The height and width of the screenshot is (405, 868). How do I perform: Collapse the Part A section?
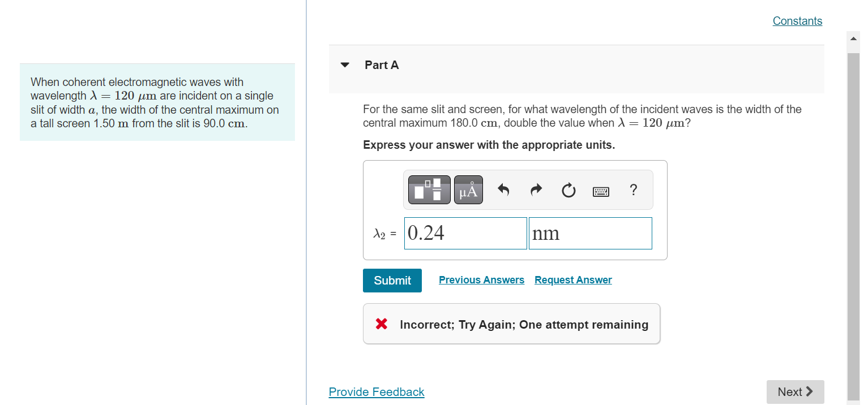pos(345,64)
